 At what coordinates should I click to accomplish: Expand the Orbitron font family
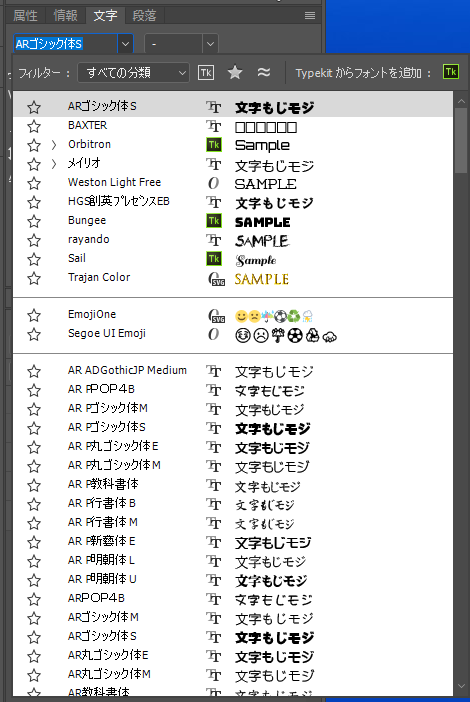(x=54, y=145)
